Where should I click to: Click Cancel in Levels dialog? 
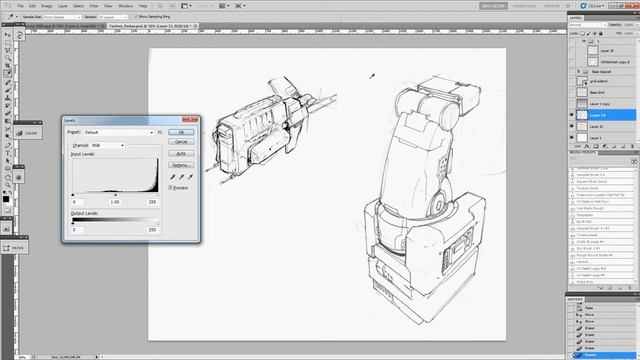coord(181,142)
